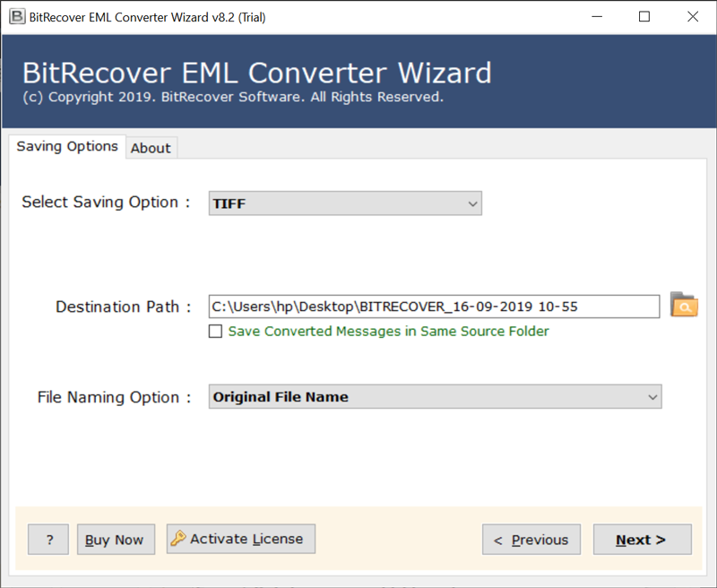
Task: Click the Buy Now button
Action: [x=117, y=540]
